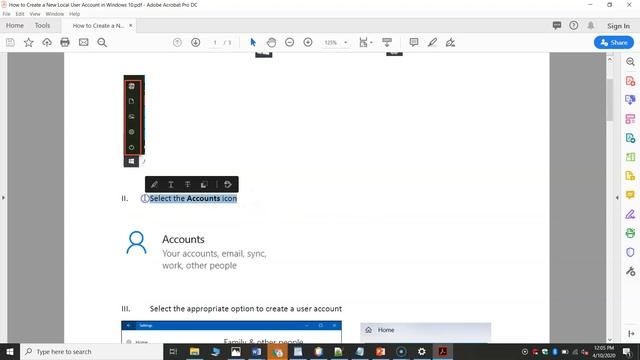
Task: Open Organize Pages tool in sidebar
Action: [x=630, y=157]
